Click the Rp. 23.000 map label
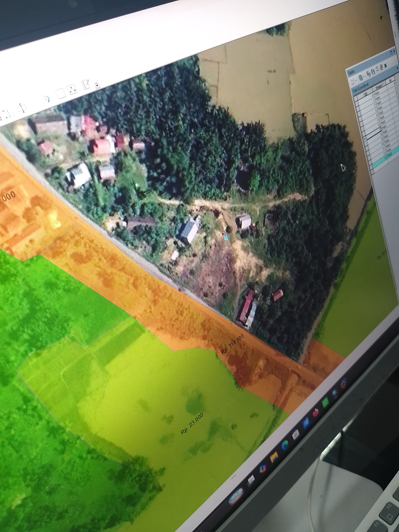 pyautogui.click(x=192, y=424)
